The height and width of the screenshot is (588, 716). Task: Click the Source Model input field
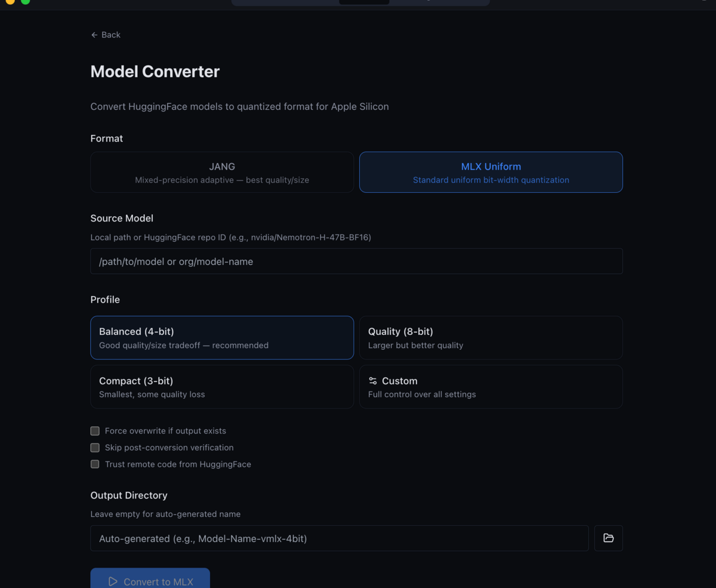click(x=356, y=261)
